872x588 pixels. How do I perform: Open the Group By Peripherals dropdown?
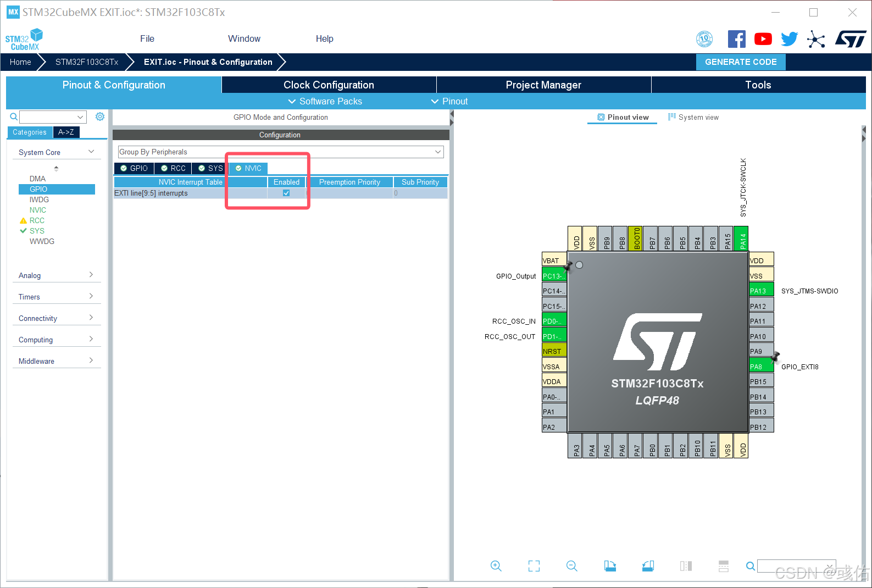pos(281,152)
